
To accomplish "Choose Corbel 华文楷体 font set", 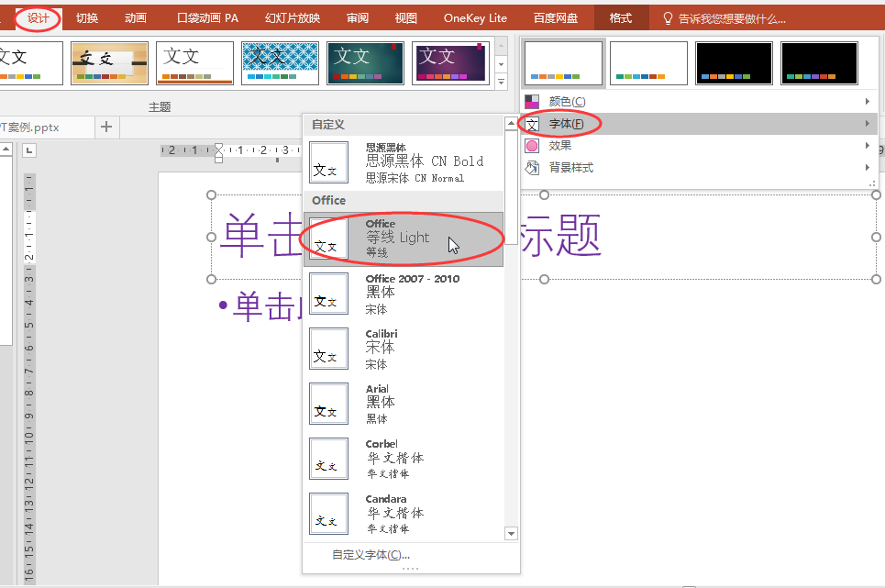I will tap(403, 459).
